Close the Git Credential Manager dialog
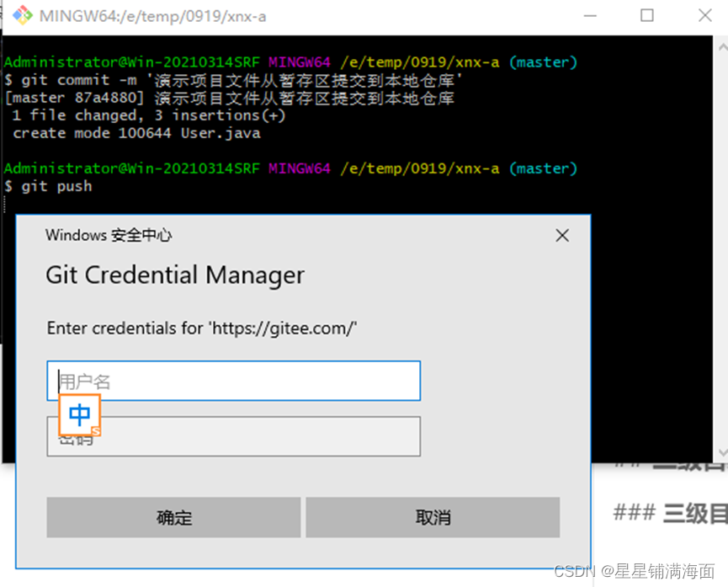728x587 pixels. (562, 236)
